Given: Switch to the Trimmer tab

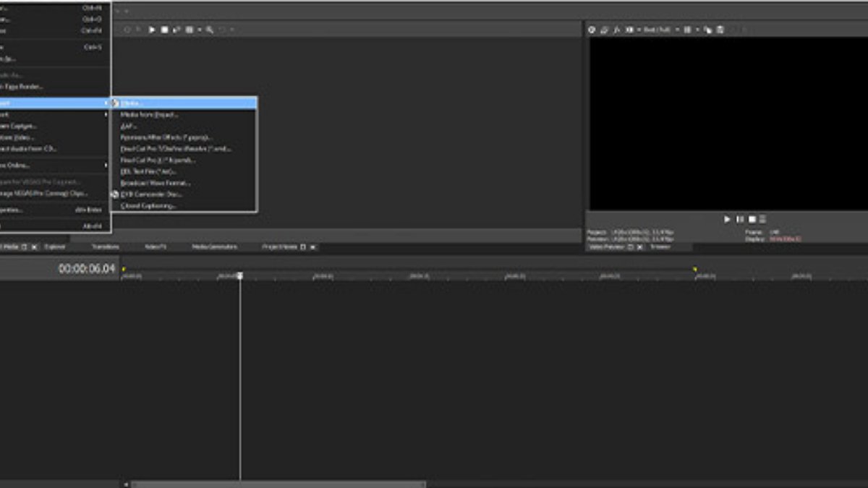Looking at the screenshot, I should (660, 247).
